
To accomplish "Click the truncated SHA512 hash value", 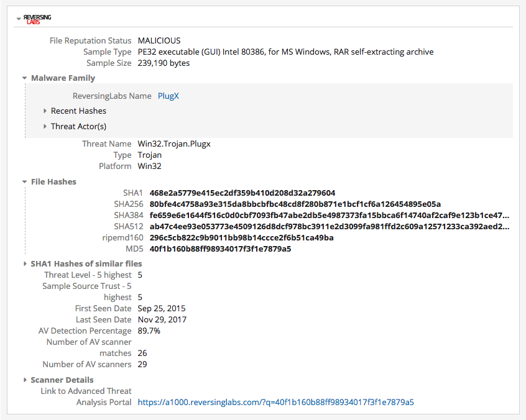I will (330, 227).
